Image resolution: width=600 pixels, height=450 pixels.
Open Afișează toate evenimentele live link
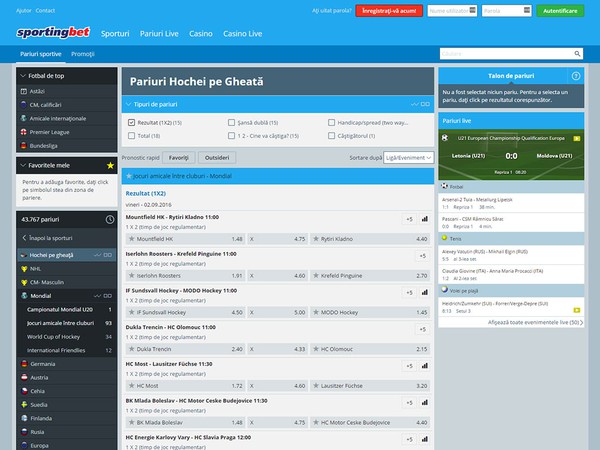[535, 322]
